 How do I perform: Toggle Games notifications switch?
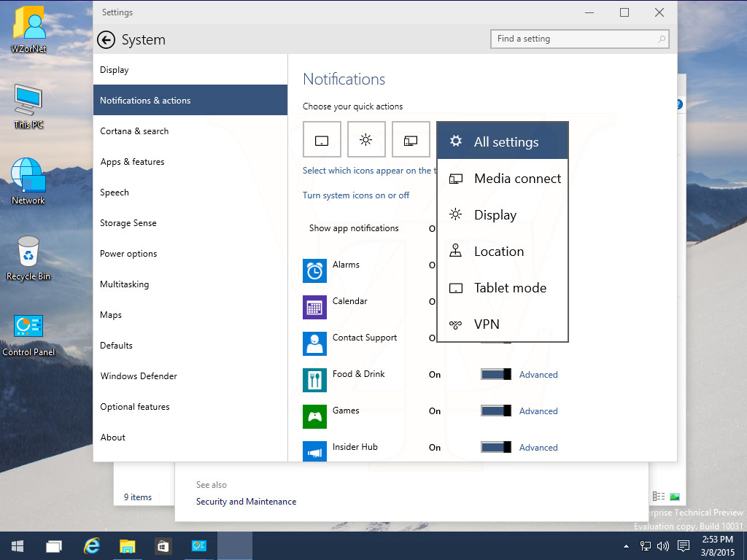(x=496, y=411)
